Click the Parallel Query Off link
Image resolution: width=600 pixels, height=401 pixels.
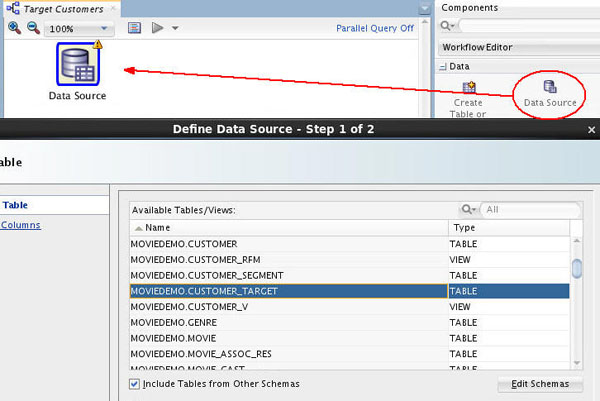pos(375,28)
